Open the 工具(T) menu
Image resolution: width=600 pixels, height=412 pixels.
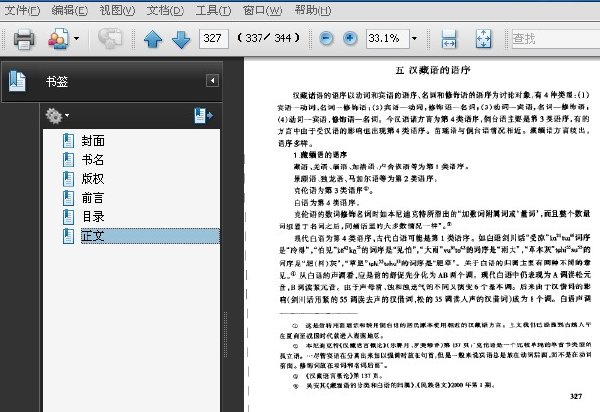click(x=213, y=10)
